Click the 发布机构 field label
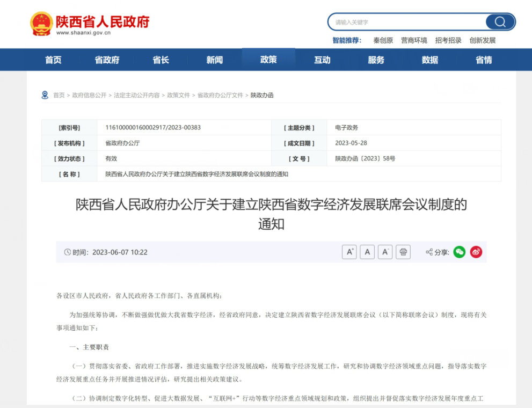Screen dimensions: 532x408 pyautogui.click(x=69, y=143)
